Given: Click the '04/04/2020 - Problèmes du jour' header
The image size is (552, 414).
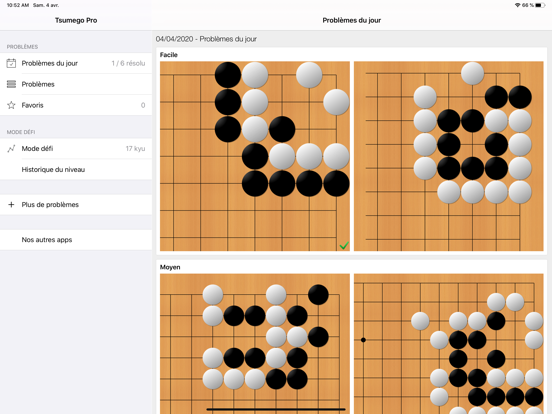Looking at the screenshot, I should [206, 39].
